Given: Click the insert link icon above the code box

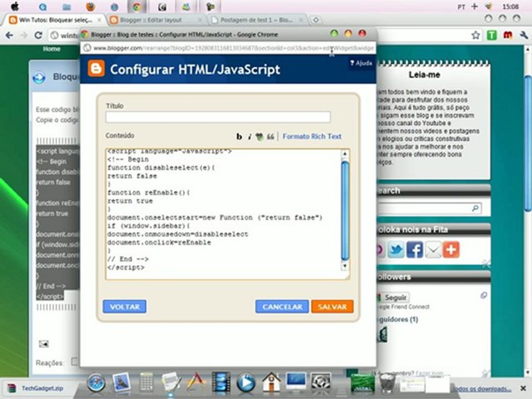Looking at the screenshot, I should click(x=259, y=136).
